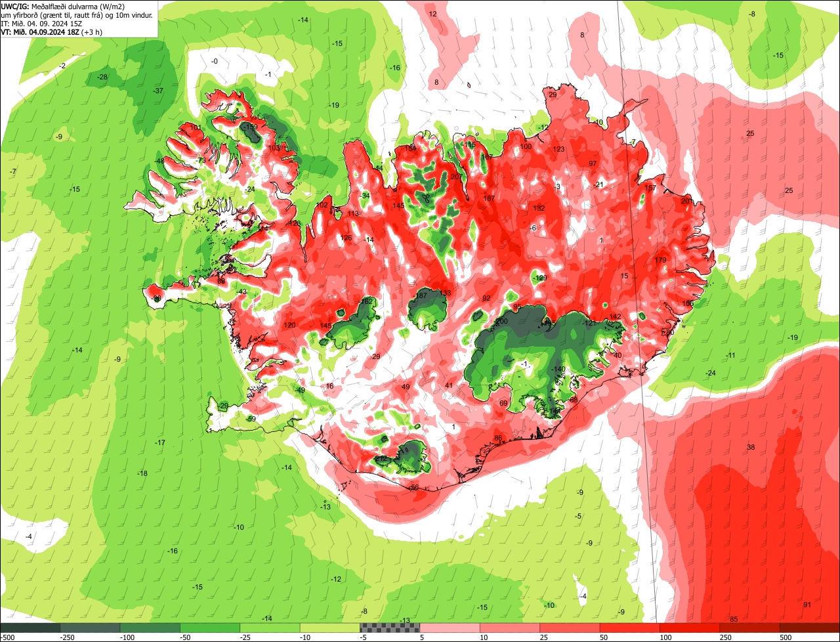
Task: Click the map value '85' above the legend
Action: pos(734,619)
